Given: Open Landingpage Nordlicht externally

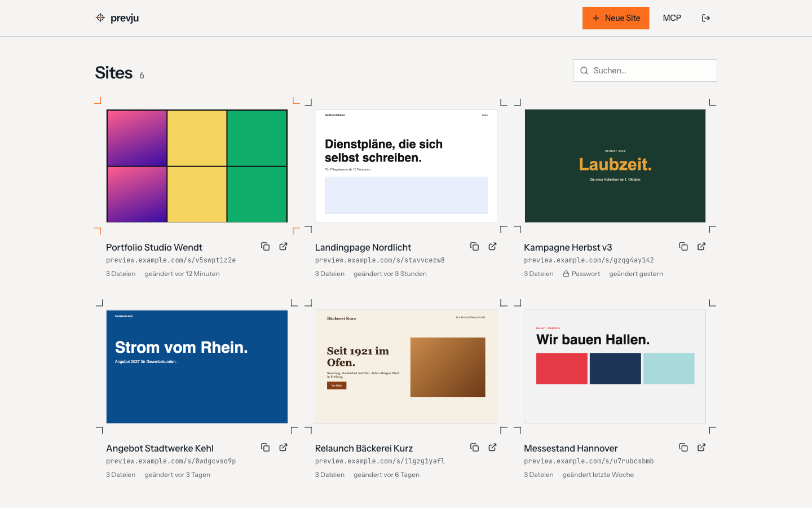Looking at the screenshot, I should pos(493,247).
